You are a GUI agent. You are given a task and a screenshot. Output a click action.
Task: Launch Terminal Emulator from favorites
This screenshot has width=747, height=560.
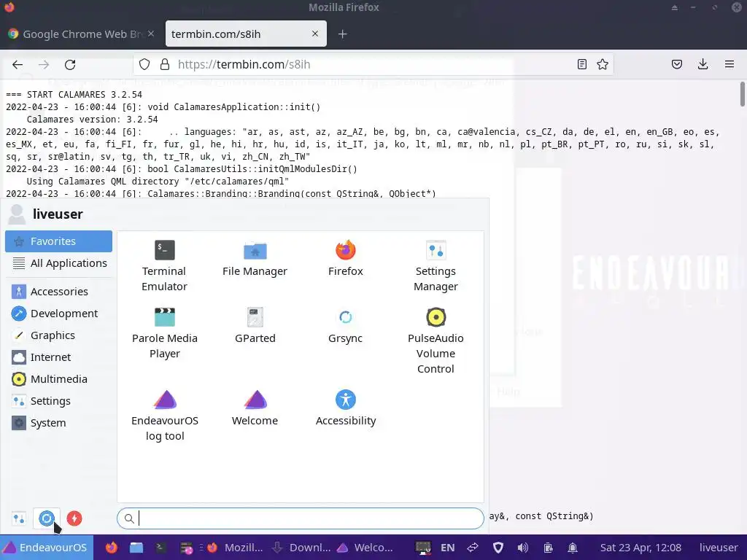point(164,265)
